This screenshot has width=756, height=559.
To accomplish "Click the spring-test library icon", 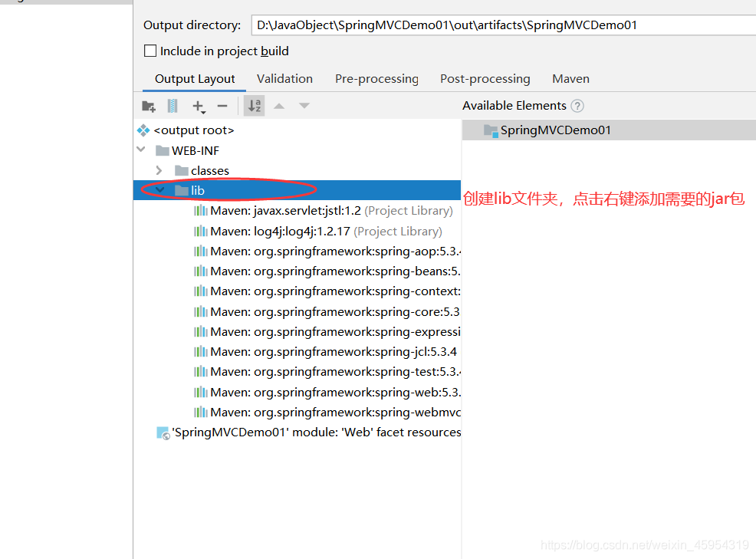I will click(201, 372).
